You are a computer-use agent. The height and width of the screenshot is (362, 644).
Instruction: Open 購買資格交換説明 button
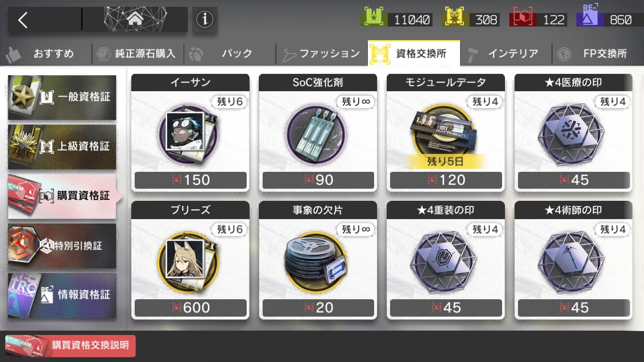pyautogui.click(x=70, y=346)
